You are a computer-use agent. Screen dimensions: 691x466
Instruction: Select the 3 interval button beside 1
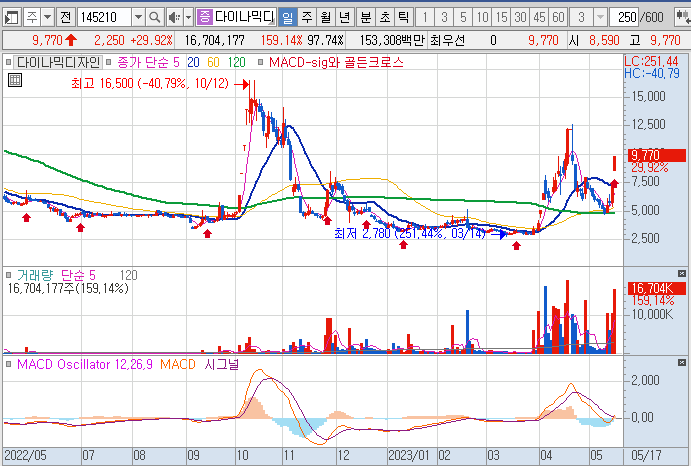[x=444, y=18]
